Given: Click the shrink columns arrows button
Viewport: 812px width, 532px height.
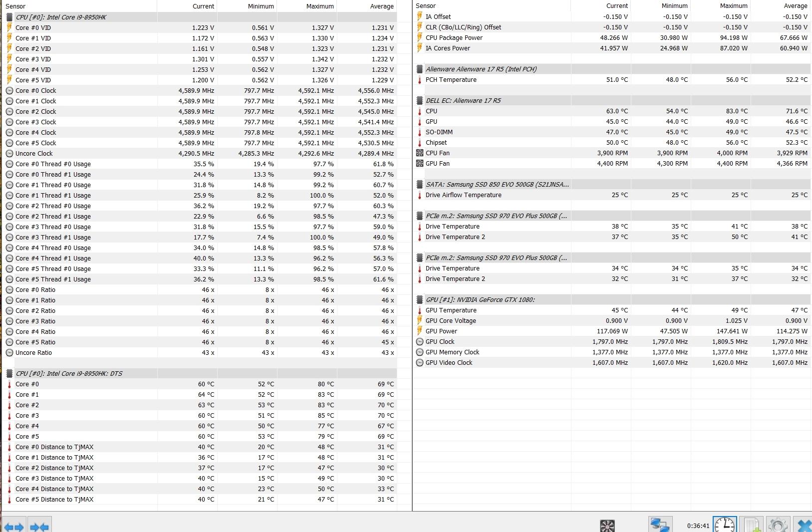Looking at the screenshot, I should pos(39,527).
